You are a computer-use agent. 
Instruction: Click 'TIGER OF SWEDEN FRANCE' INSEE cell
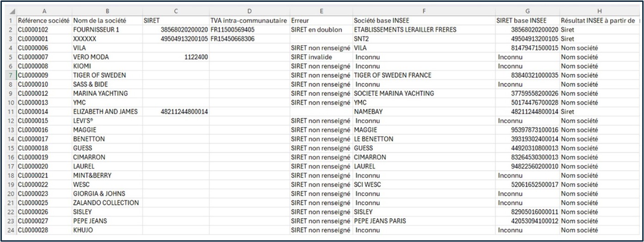point(424,75)
